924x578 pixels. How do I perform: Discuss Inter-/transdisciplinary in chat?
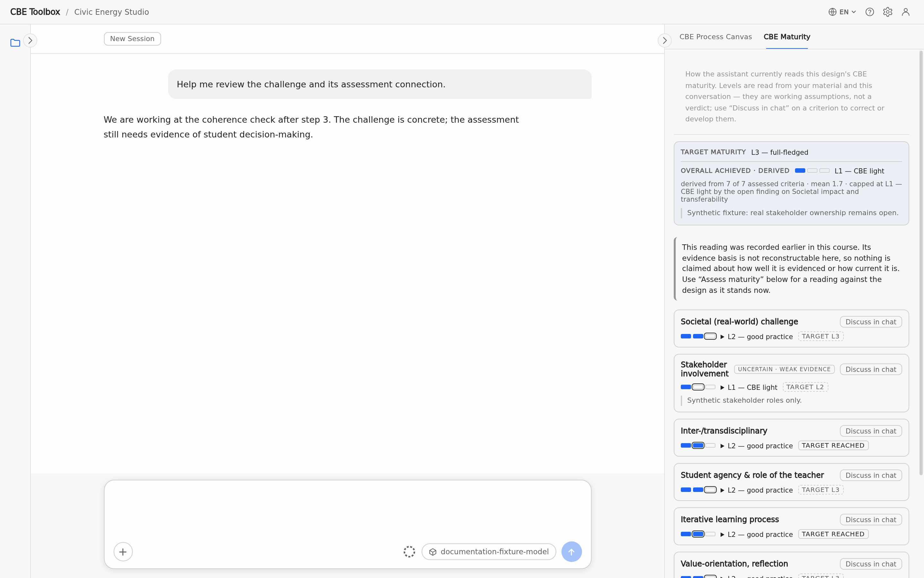pos(870,431)
